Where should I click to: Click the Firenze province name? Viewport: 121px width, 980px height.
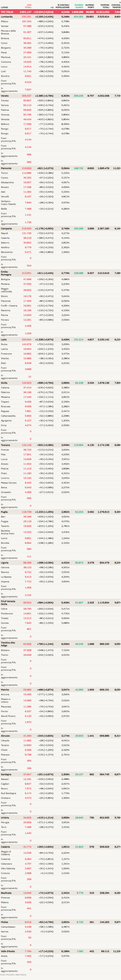pyautogui.click(x=5, y=450)
